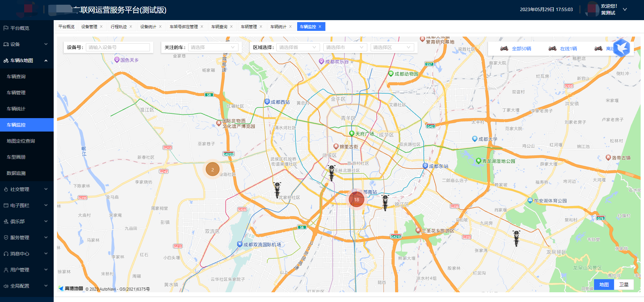Image resolution: width=644 pixels, height=302 pixels.
Task: Click the 电子围栏 sidebar icon
Action: (6, 205)
